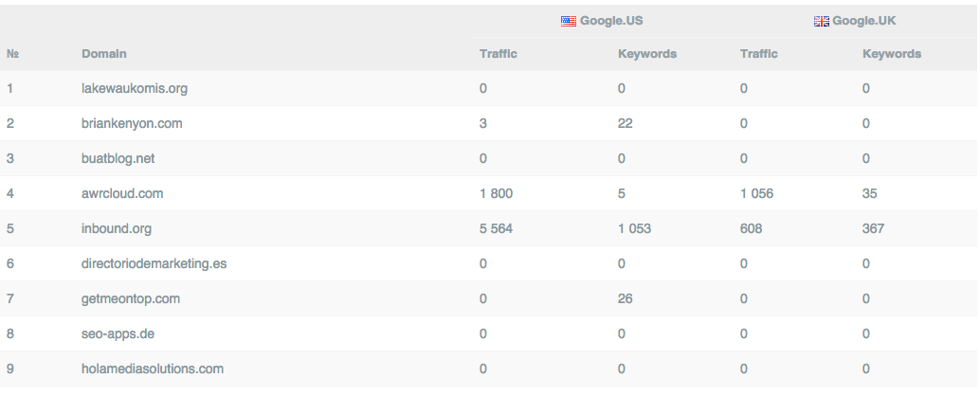Open the lakewaukomis.org domain link

point(135,88)
